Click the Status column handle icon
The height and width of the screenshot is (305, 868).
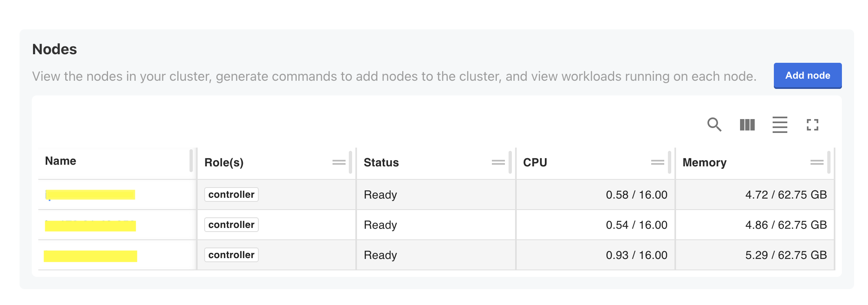coord(498,162)
